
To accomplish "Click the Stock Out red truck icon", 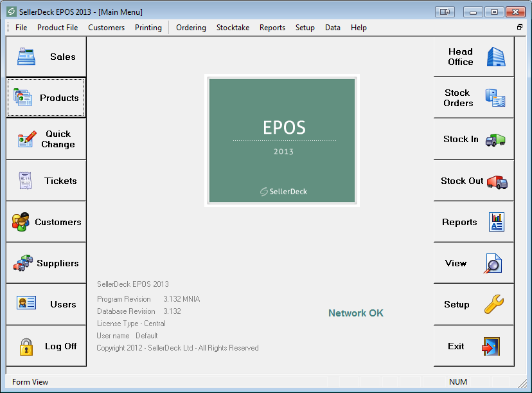I will click(497, 181).
